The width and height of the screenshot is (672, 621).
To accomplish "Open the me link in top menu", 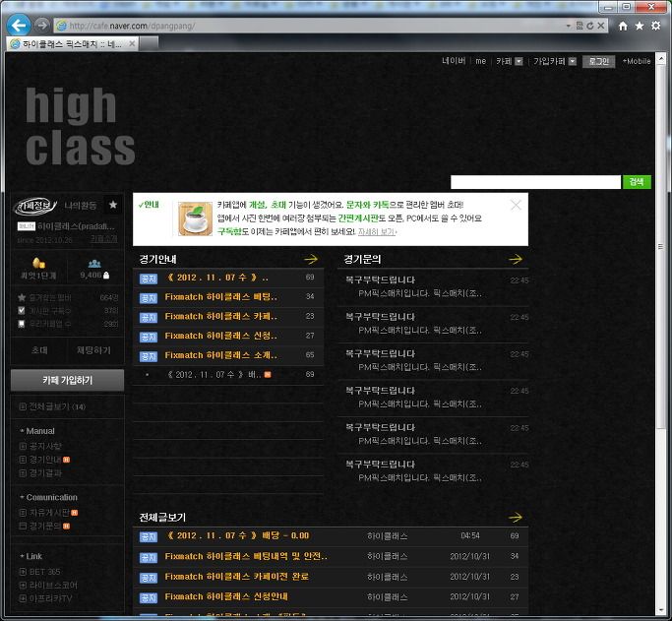I will tap(480, 61).
